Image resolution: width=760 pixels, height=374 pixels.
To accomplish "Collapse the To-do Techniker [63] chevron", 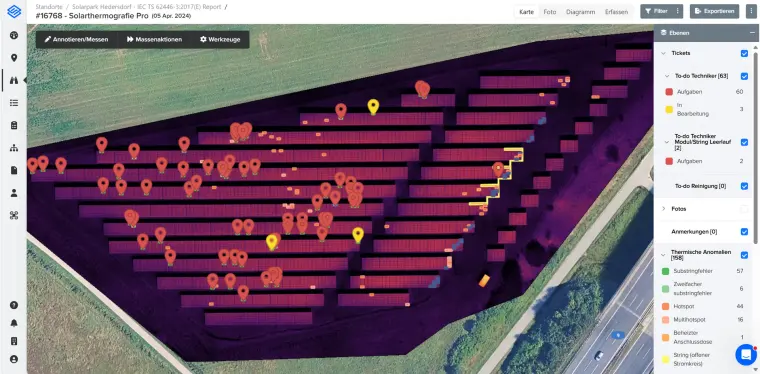I will click(667, 76).
